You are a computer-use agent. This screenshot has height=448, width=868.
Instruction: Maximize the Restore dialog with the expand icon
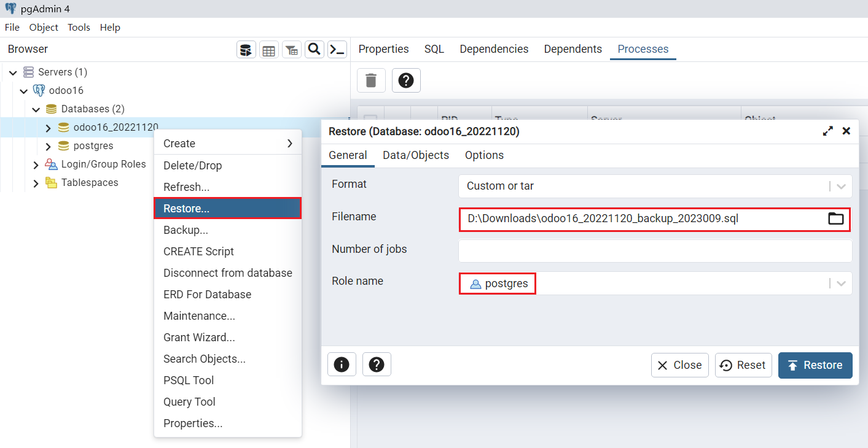(828, 131)
